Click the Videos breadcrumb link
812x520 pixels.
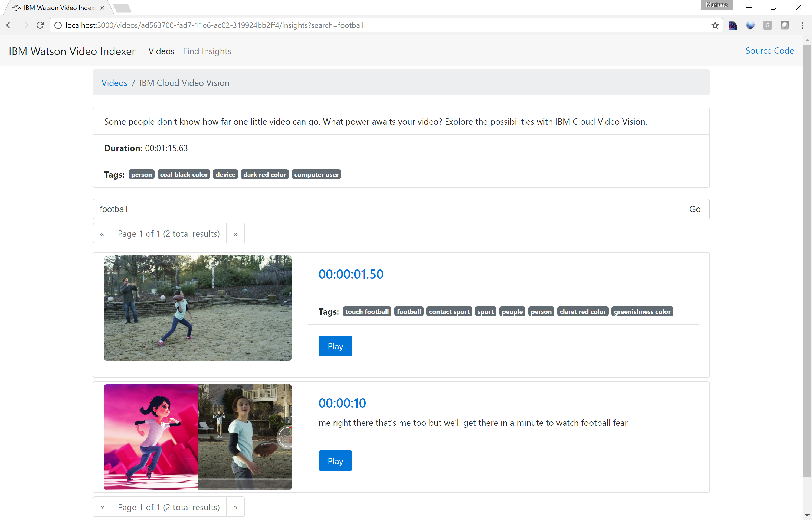pyautogui.click(x=114, y=83)
